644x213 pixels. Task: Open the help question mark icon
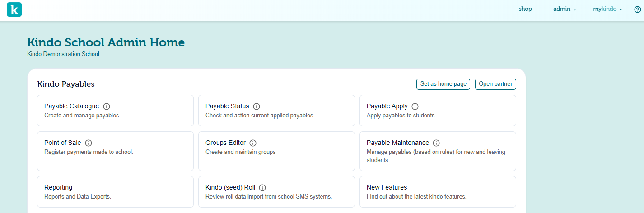(x=637, y=9)
